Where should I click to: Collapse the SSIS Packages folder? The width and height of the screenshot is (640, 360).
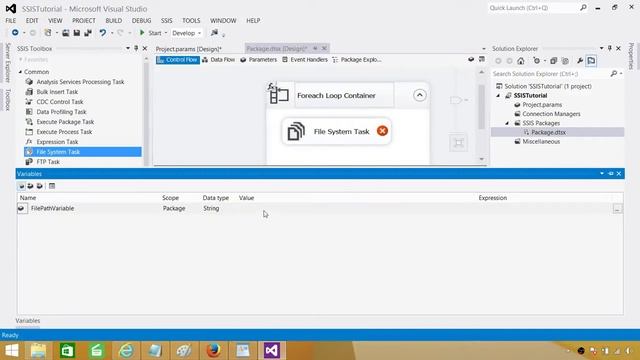(507, 123)
